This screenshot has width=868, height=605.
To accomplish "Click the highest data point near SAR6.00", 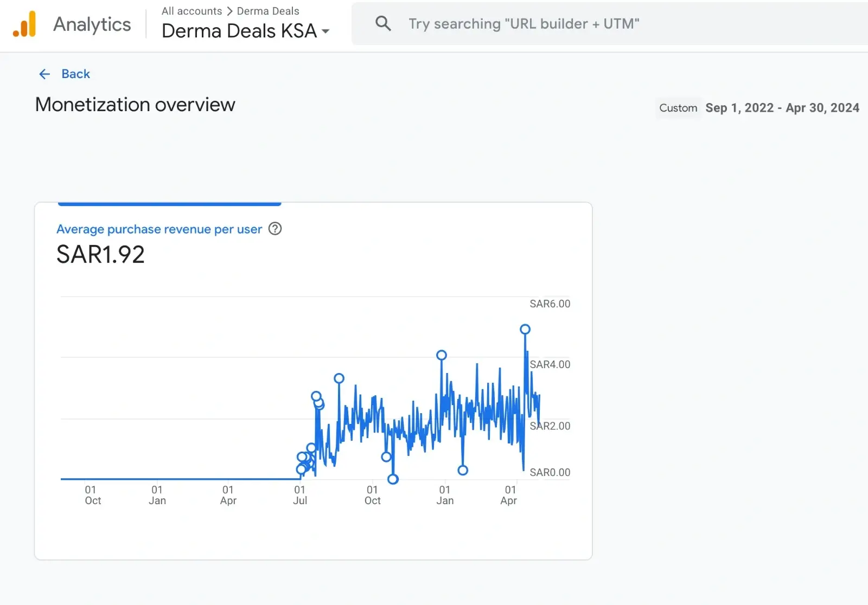I will (525, 329).
